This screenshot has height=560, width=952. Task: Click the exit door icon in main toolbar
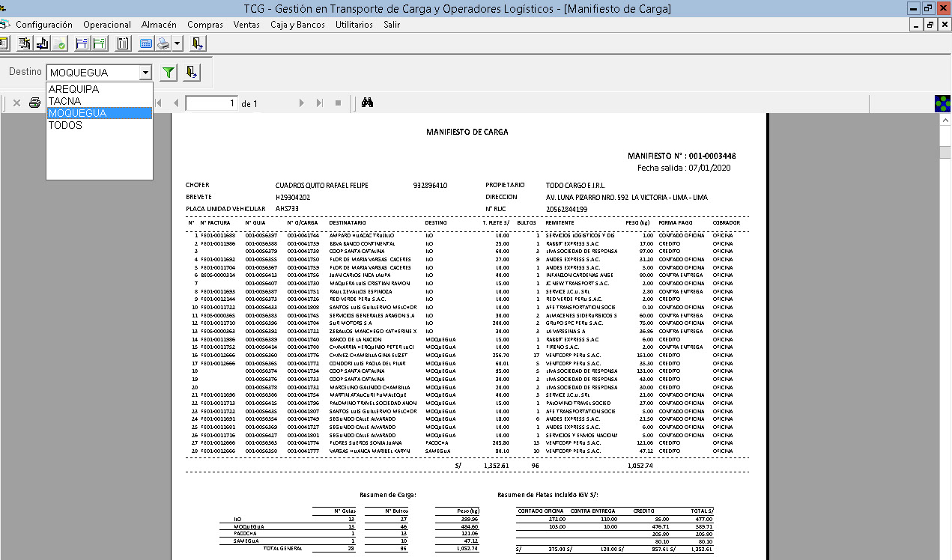click(197, 43)
